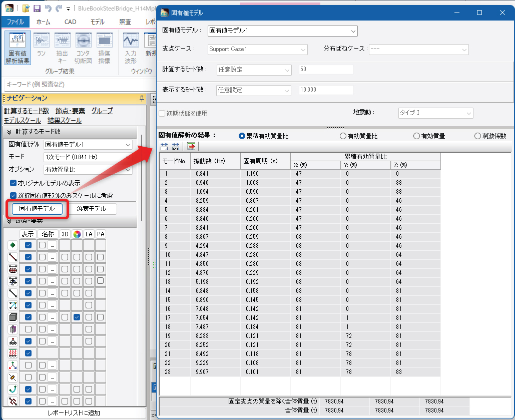Select the 刺激係数 radio button

coord(477,136)
